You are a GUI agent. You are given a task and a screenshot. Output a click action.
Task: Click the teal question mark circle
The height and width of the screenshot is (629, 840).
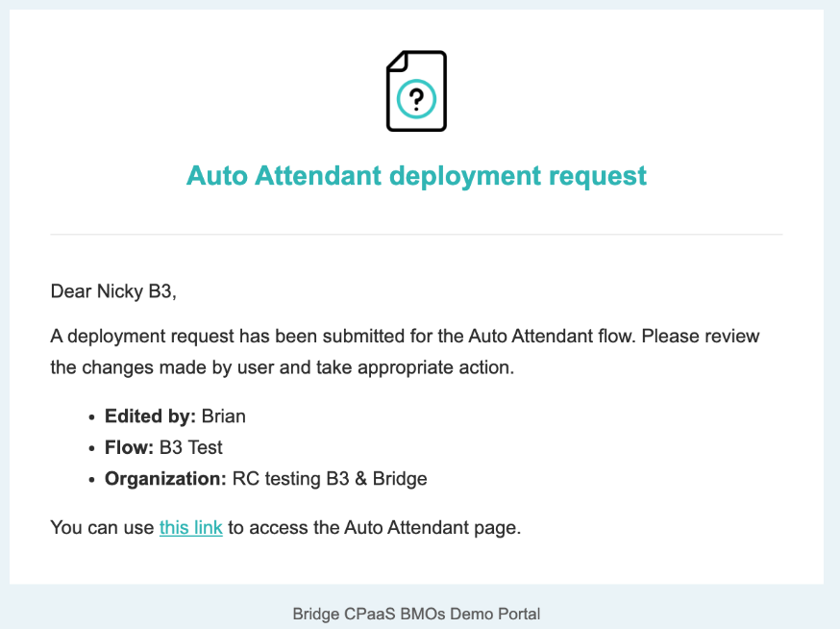click(416, 99)
